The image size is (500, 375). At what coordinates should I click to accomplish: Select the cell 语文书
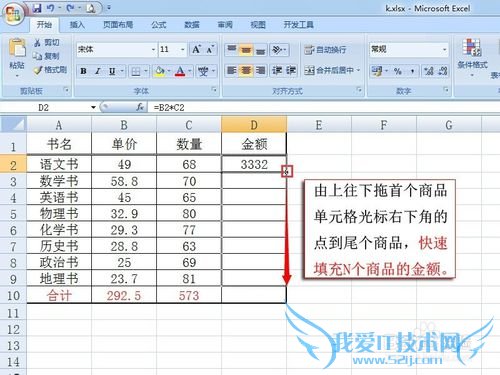click(x=59, y=164)
